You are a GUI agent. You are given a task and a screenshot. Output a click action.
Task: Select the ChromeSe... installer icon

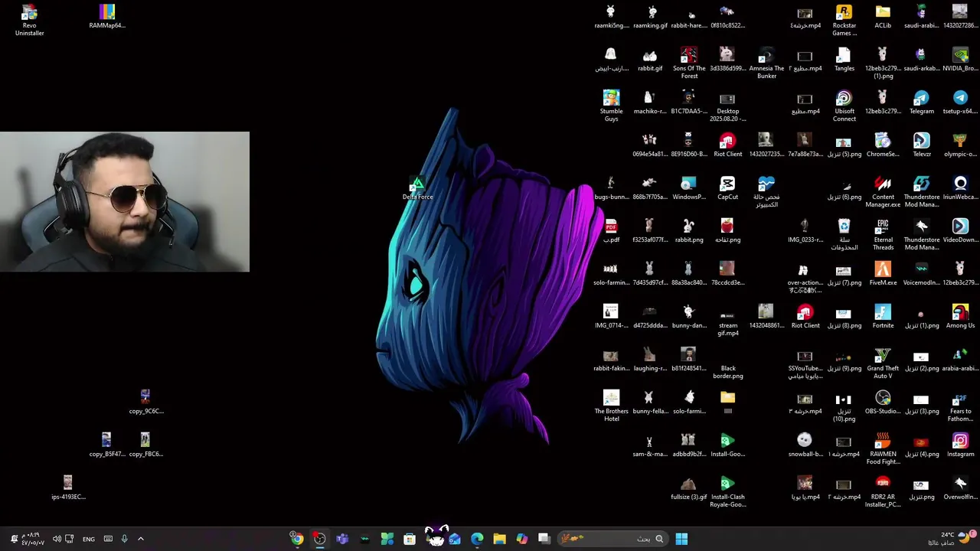click(883, 145)
